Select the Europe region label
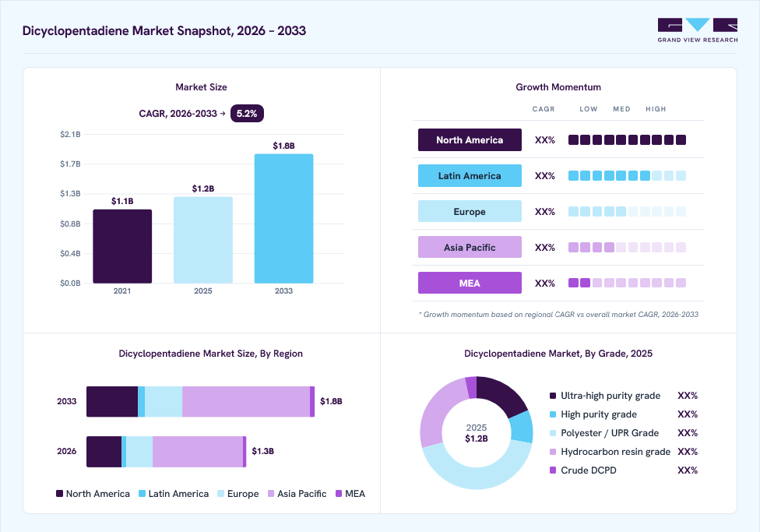The height and width of the screenshot is (532, 760). pos(470,211)
